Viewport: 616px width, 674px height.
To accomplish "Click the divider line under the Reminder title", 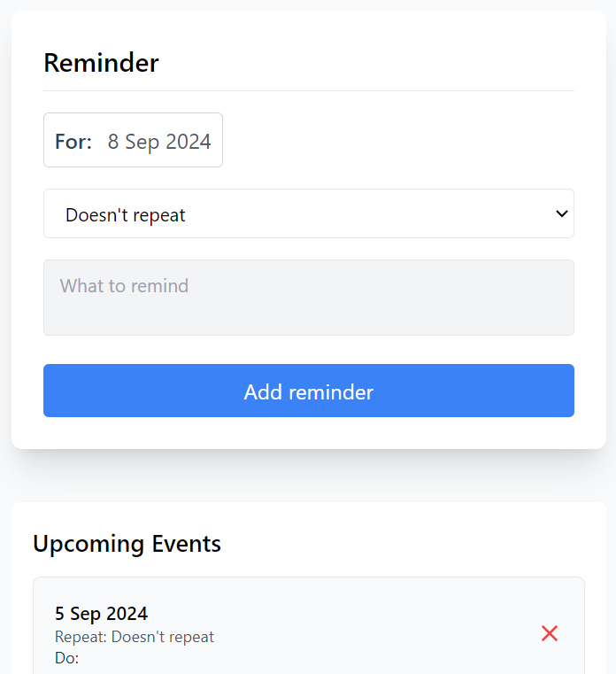I will pyautogui.click(x=308, y=90).
